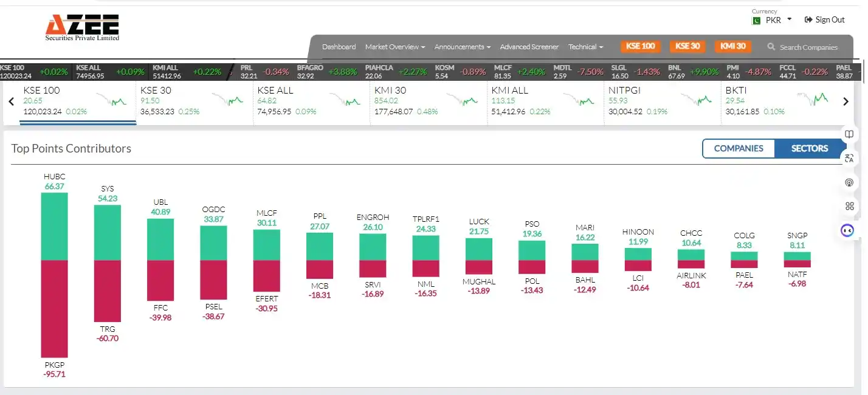Click the AIRLINK label

click(x=691, y=275)
